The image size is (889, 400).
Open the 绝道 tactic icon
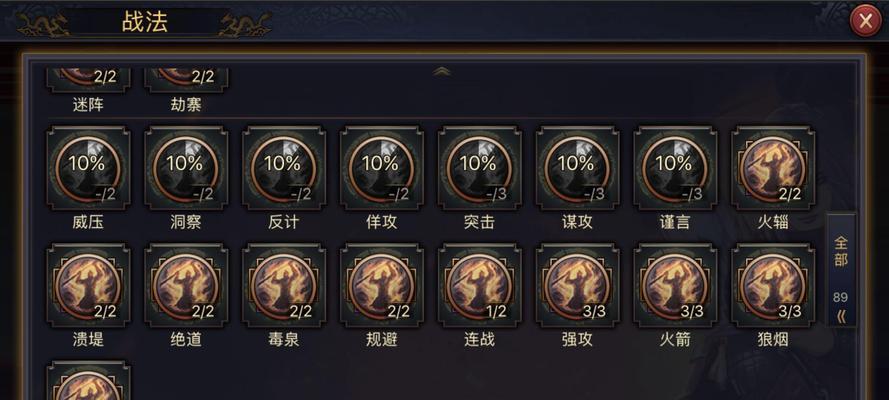[186, 286]
